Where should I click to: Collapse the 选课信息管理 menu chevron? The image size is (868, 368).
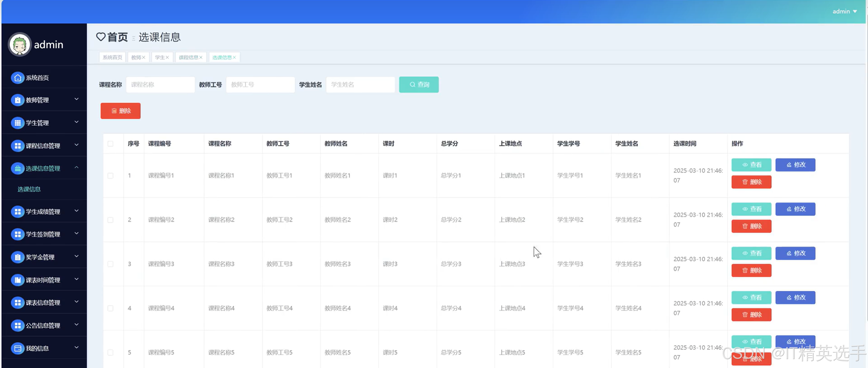[x=77, y=167]
